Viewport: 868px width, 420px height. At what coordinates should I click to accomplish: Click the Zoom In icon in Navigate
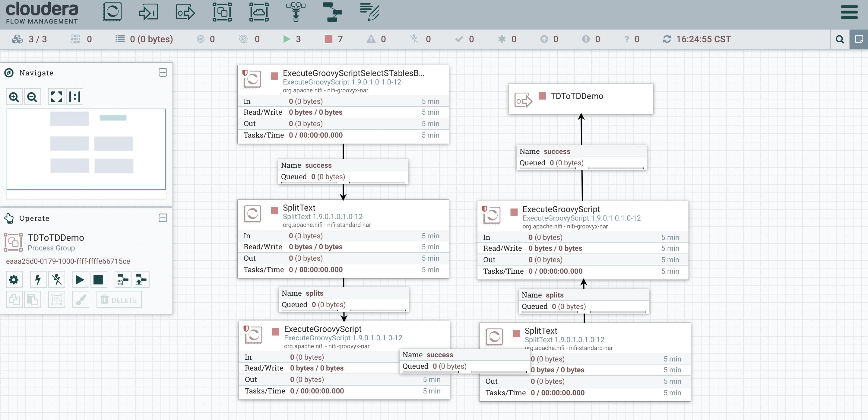coord(14,97)
